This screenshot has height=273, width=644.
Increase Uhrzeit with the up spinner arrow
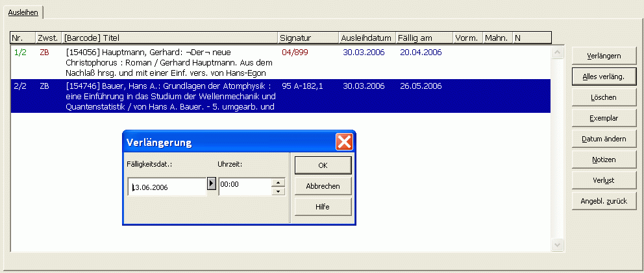279,183
